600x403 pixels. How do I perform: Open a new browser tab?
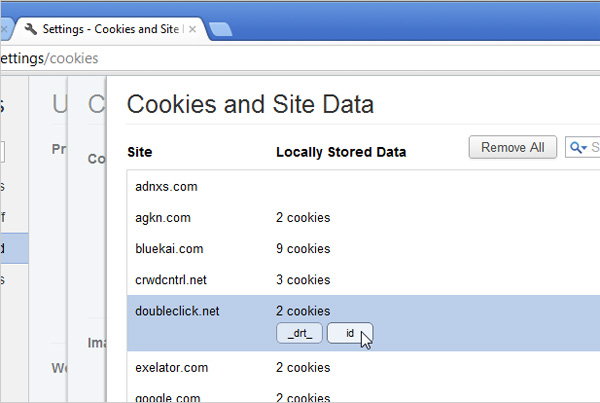coord(220,30)
